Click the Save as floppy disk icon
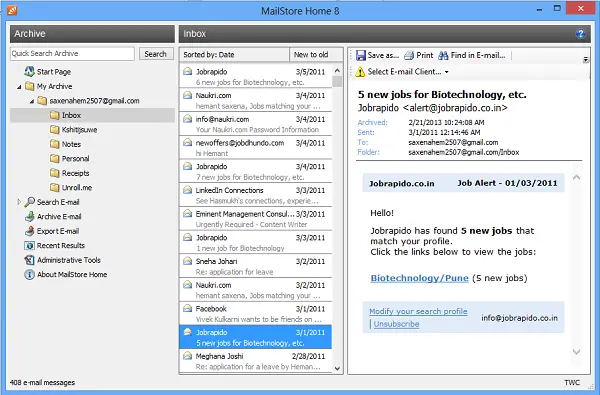The image size is (600, 395). pyautogui.click(x=360, y=55)
